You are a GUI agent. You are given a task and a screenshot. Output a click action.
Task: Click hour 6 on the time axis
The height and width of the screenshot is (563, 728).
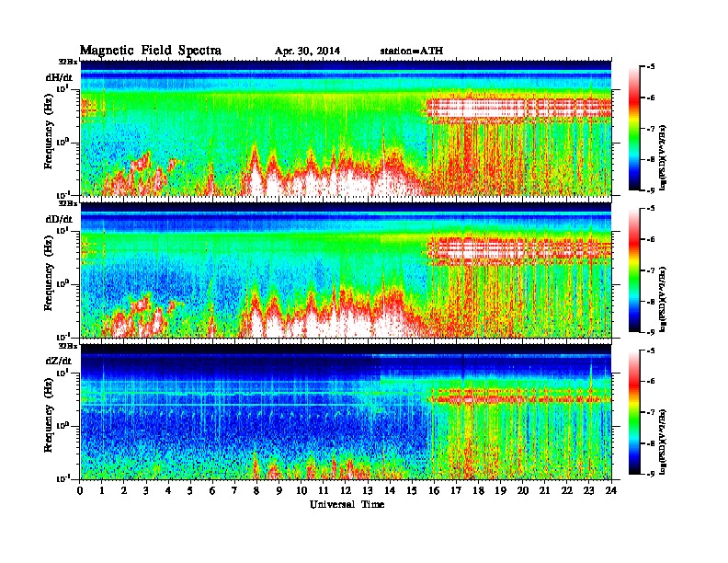(212, 490)
